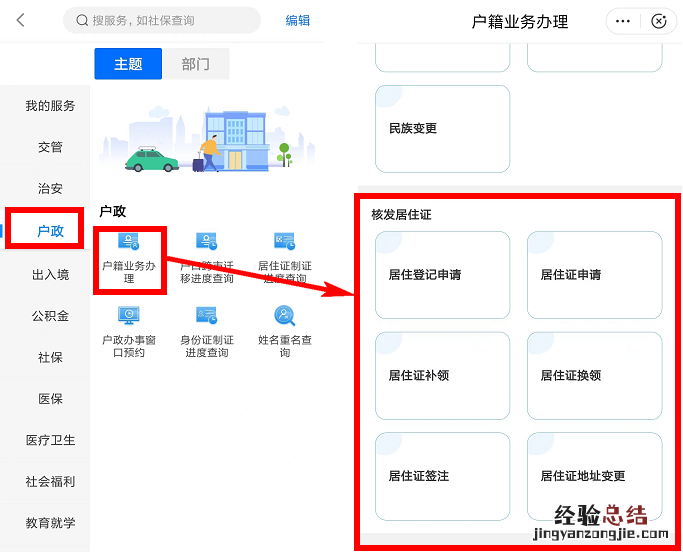Viewport: 683px width, 552px height.
Task: Click the 核发居住证 section heading
Action: click(401, 214)
